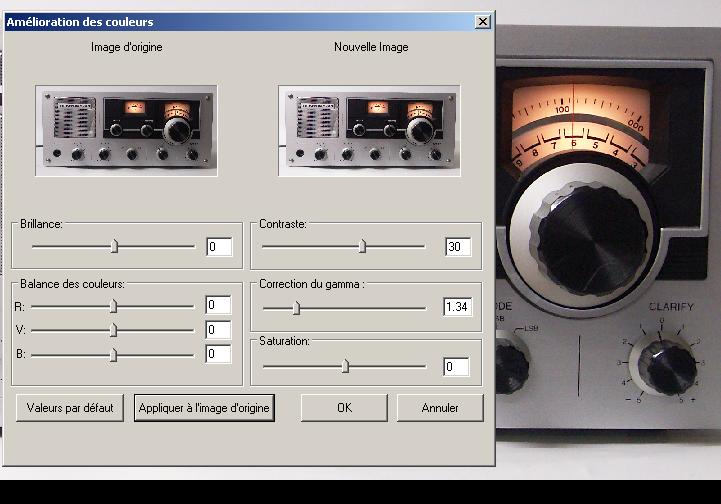
Task: Select the gamma value field showing 1.34
Action: click(x=457, y=307)
